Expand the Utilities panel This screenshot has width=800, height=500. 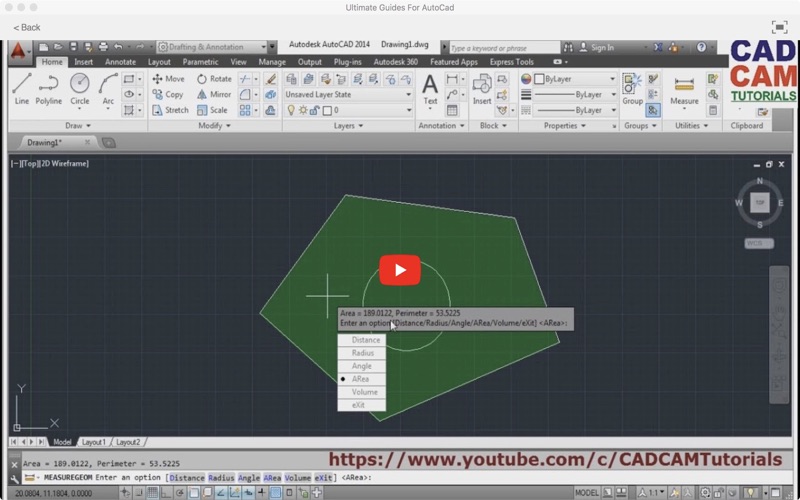point(692,126)
